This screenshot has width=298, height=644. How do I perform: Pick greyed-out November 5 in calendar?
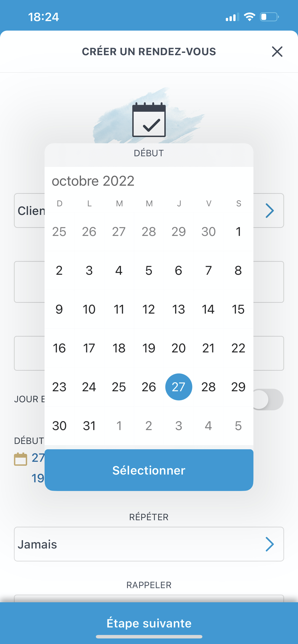(x=238, y=426)
